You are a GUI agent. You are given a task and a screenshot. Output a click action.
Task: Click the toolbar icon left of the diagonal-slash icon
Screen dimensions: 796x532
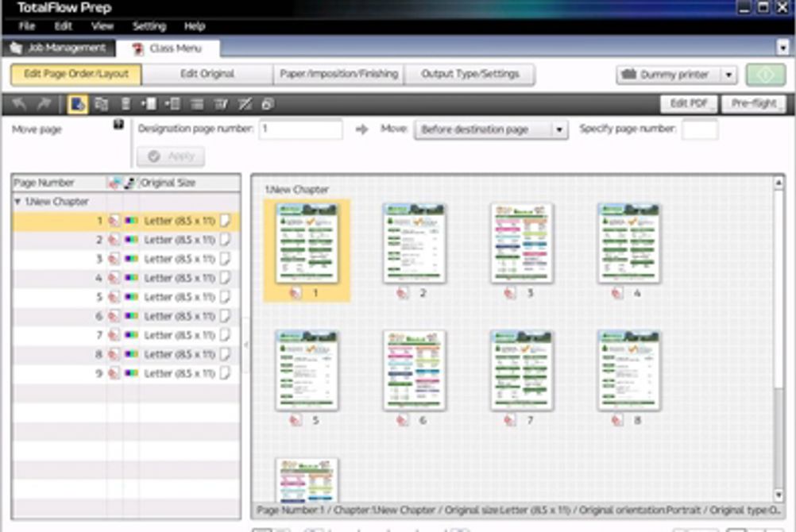coord(221,104)
